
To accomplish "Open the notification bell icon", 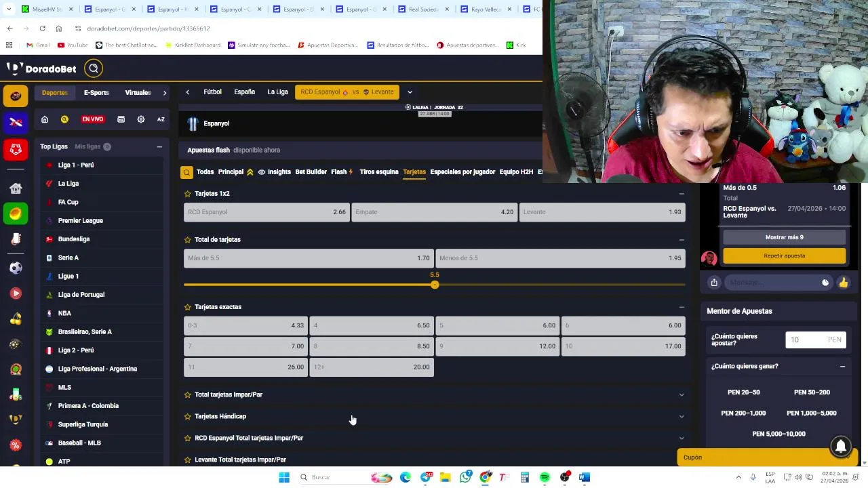I will click(841, 446).
